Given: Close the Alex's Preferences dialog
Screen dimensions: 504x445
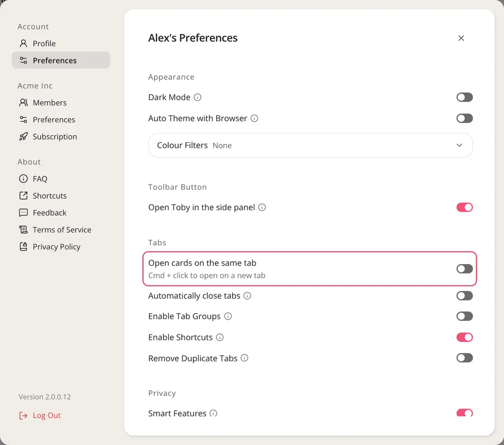Looking at the screenshot, I should [x=461, y=38].
